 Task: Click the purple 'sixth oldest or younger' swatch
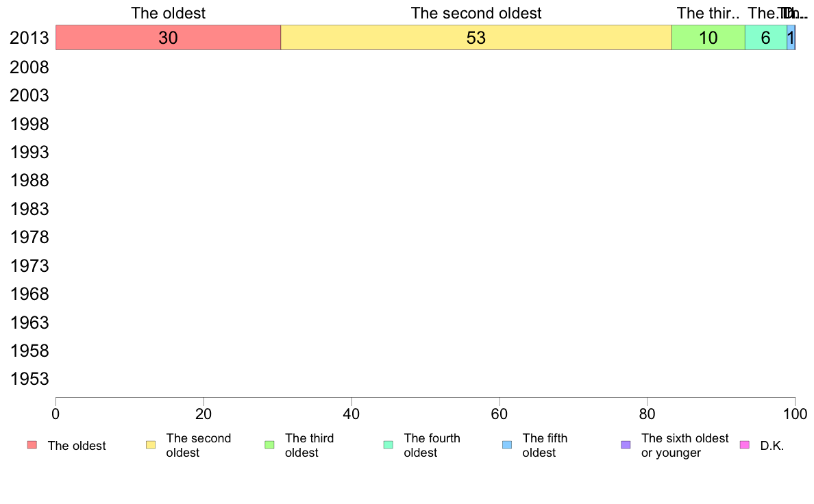click(x=626, y=445)
